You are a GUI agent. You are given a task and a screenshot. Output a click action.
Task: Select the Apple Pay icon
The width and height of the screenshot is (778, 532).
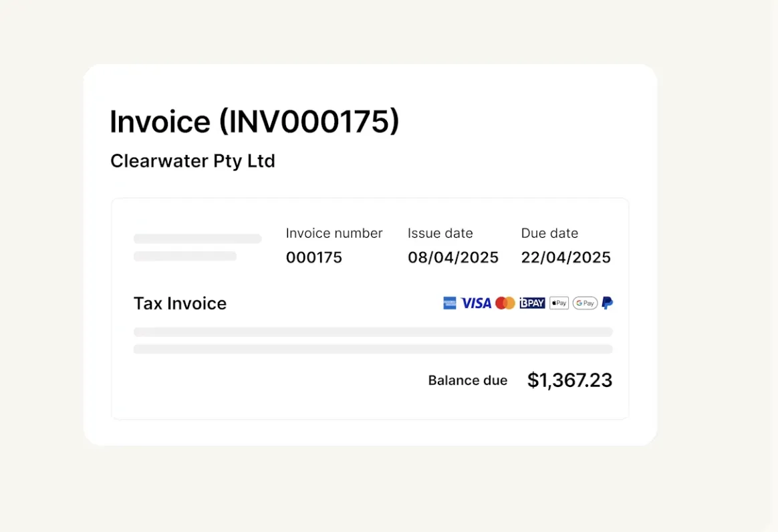point(559,303)
